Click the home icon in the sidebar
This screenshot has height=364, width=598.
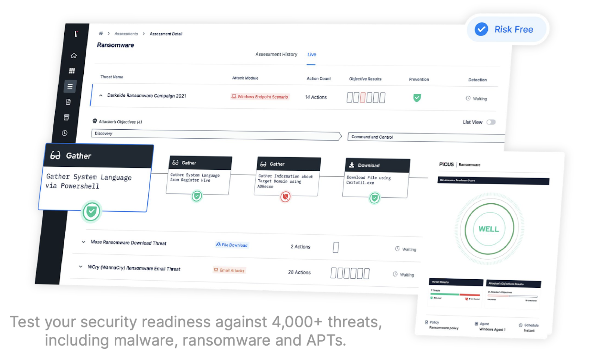coord(74,56)
